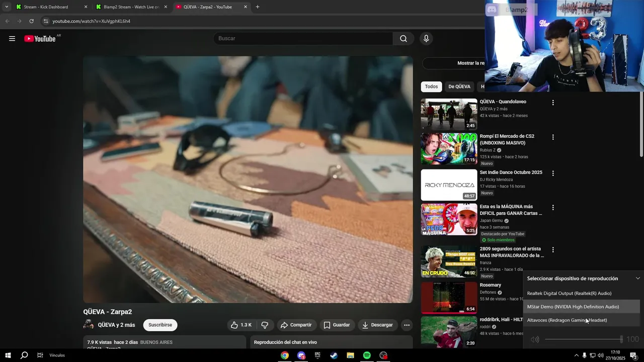Click the Chrome address bar URL

pyautogui.click(x=91, y=21)
